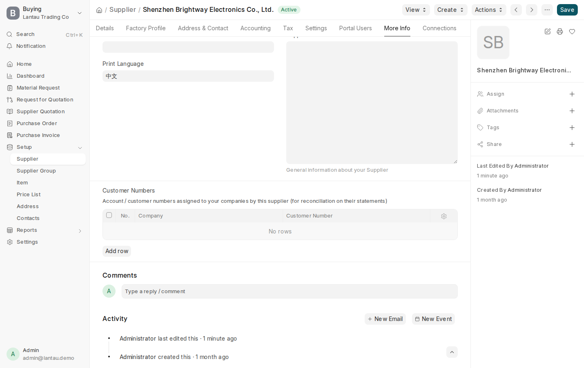Click the New Event button
Screen dimensions: 588x368
[433, 319]
